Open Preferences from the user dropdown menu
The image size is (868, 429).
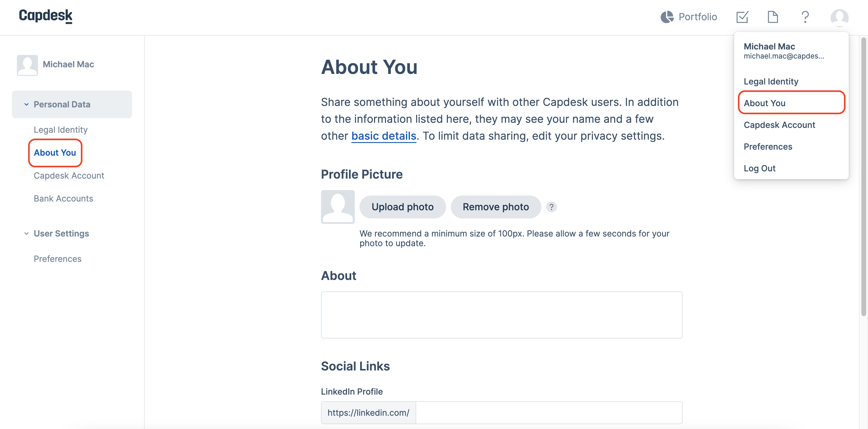click(768, 146)
